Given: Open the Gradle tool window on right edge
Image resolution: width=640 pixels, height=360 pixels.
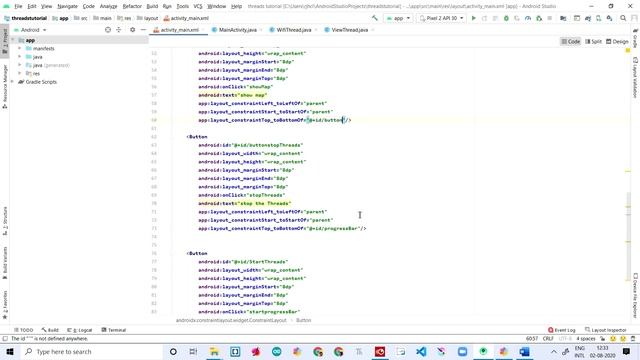Looking at the screenshot, I should coord(635,39).
